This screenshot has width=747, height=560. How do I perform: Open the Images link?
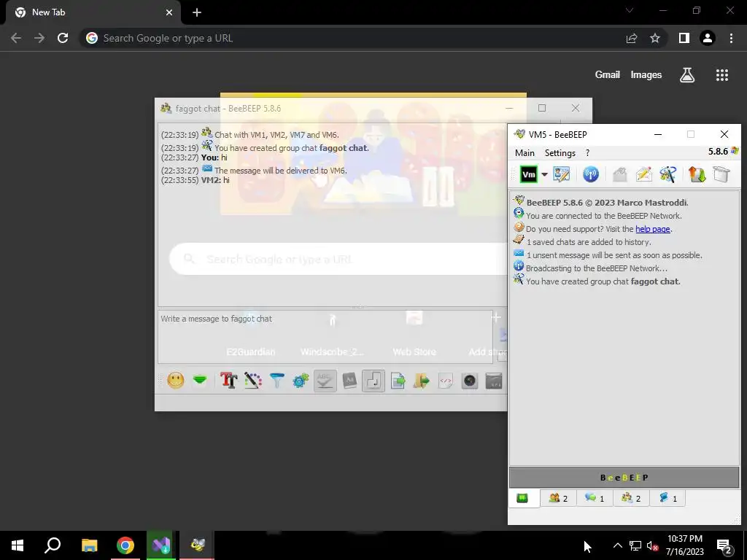pyautogui.click(x=646, y=75)
